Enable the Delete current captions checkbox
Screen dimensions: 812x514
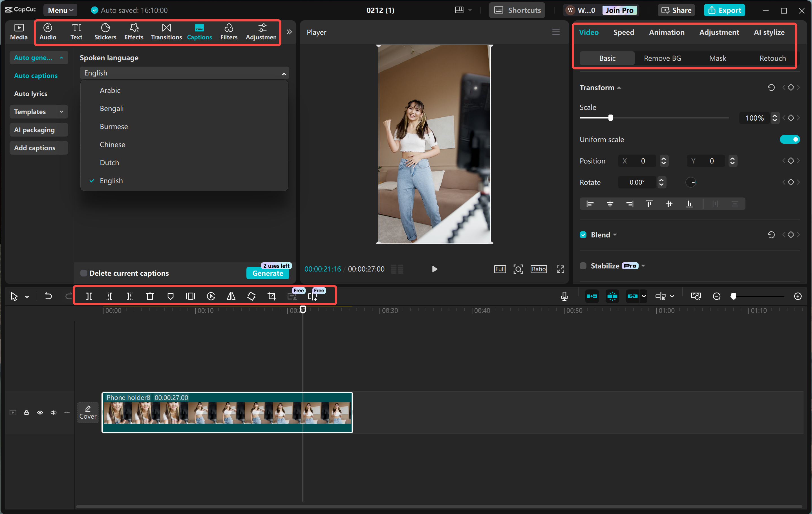point(83,273)
